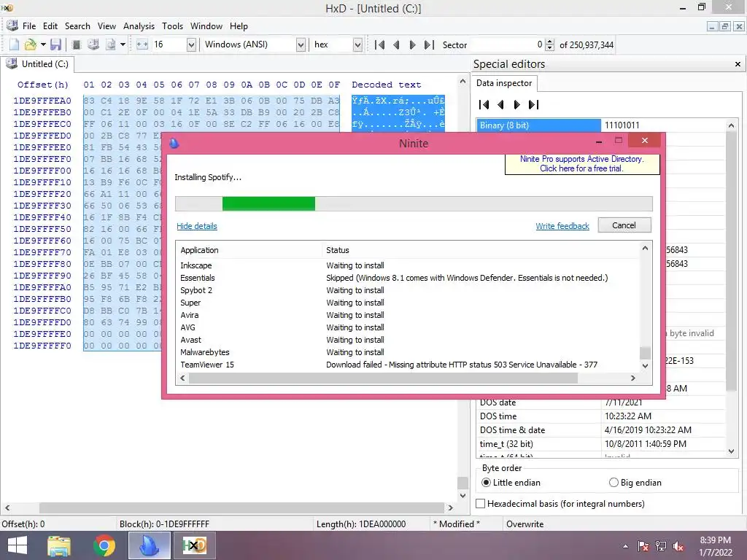The width and height of the screenshot is (747, 560).
Task: Click the bytes-per-row width icon in HxD
Action: point(142,44)
